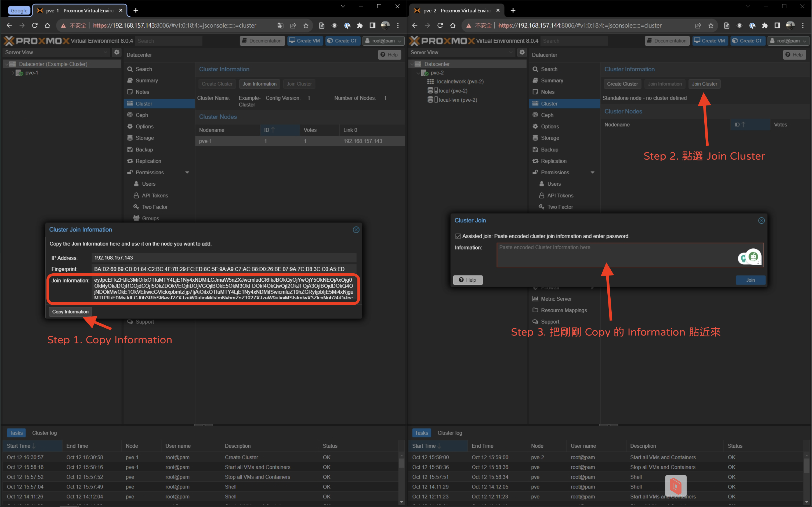Collapse Permissions submenu in left panel
Viewport: 812px width, 507px height.
[187, 172]
